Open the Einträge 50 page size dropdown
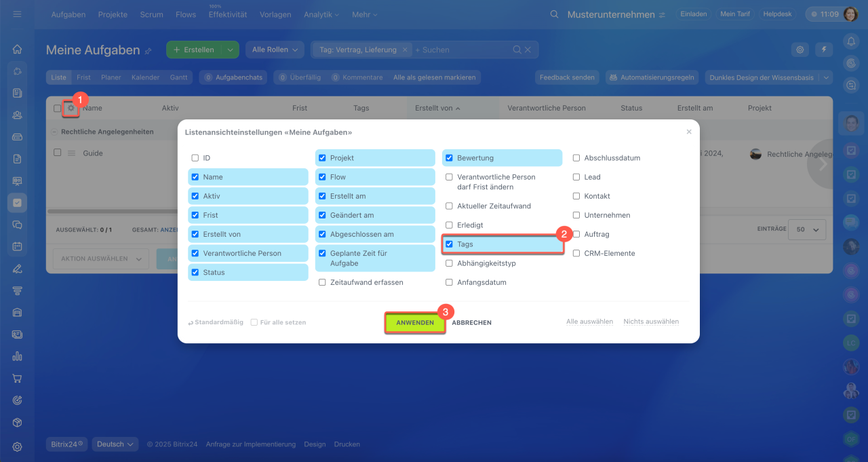The width and height of the screenshot is (868, 462). pyautogui.click(x=808, y=229)
